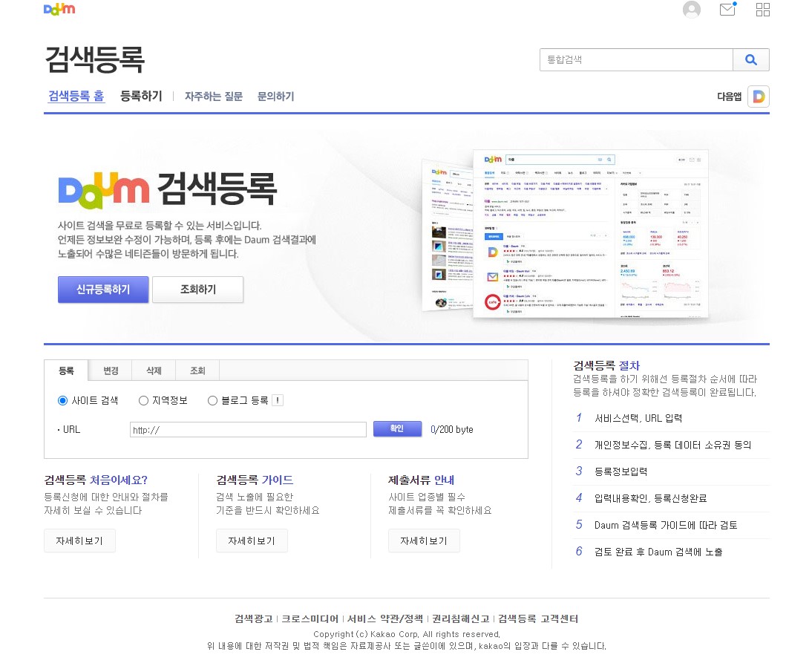Click the magnifier search button
Viewport: 812px width, 669px height.
pos(751,59)
